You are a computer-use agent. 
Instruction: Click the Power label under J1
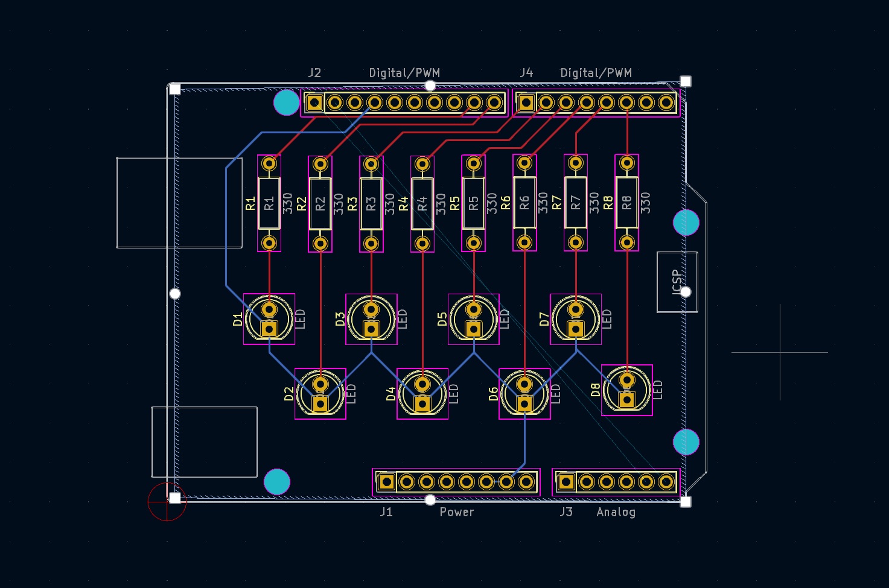coord(457,512)
